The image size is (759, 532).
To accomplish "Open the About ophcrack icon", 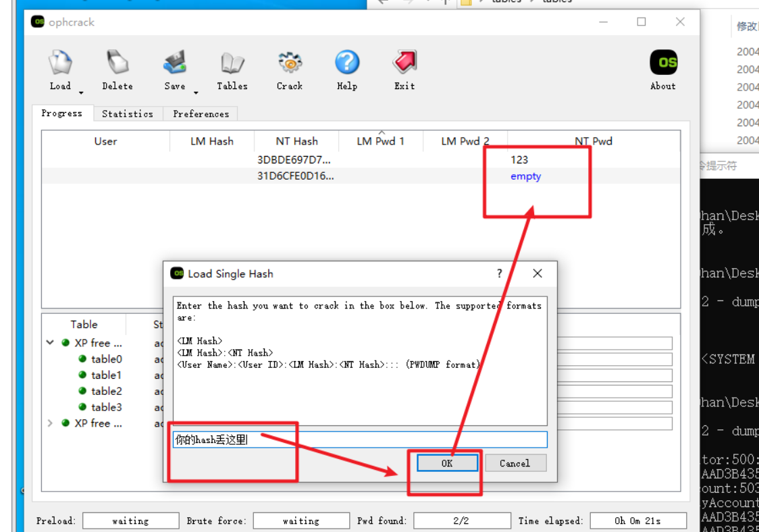I will point(662,63).
